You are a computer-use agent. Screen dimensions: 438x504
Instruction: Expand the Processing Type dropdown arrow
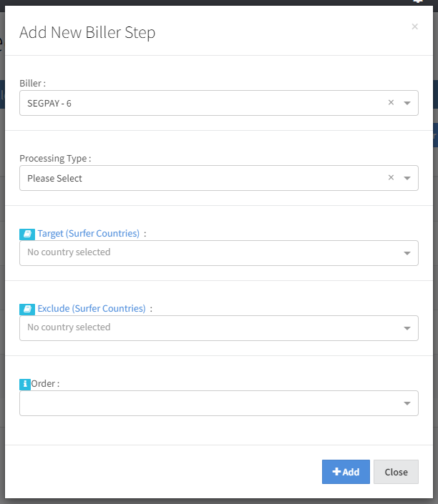click(x=407, y=178)
